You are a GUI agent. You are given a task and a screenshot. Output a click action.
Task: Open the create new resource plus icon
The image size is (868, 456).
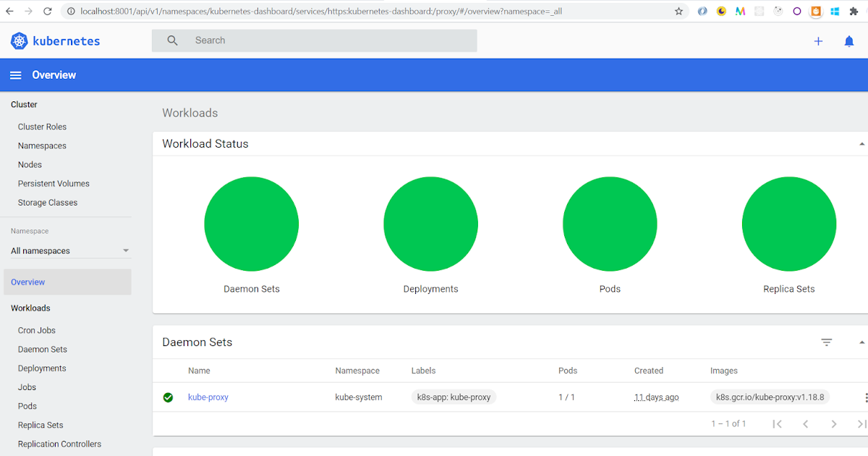tap(818, 41)
